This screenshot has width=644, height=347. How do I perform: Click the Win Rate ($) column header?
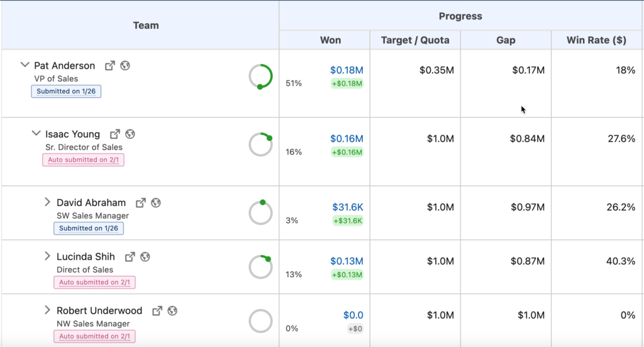click(x=596, y=40)
